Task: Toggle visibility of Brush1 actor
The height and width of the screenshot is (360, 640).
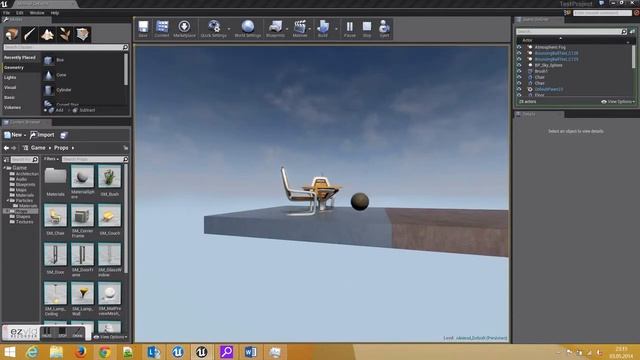Action: pyautogui.click(x=519, y=71)
